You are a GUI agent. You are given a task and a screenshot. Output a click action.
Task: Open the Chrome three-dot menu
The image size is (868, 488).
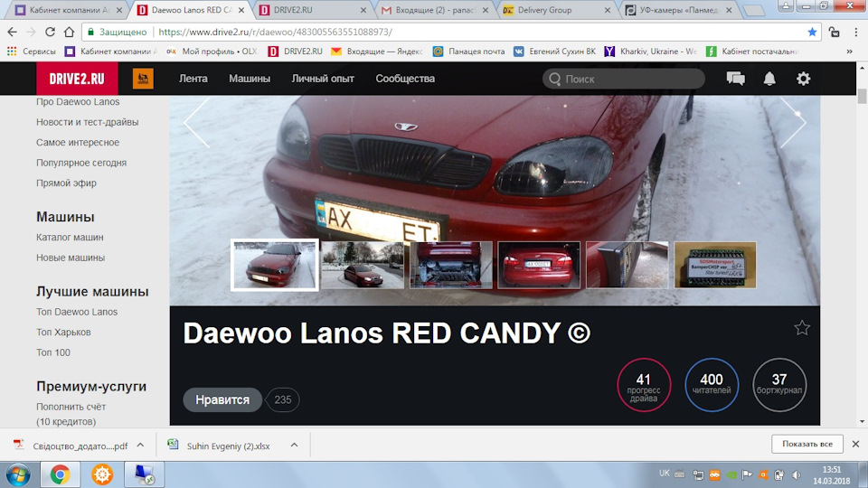pyautogui.click(x=856, y=33)
